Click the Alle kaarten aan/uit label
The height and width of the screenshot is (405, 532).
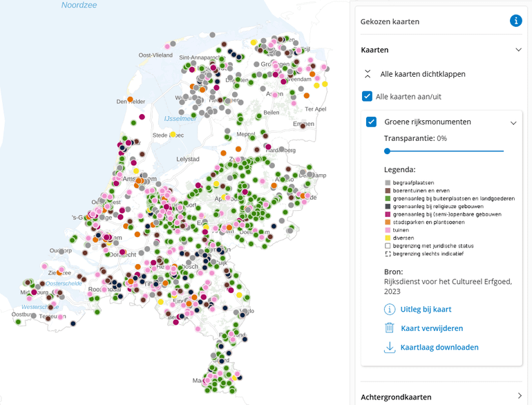click(408, 97)
